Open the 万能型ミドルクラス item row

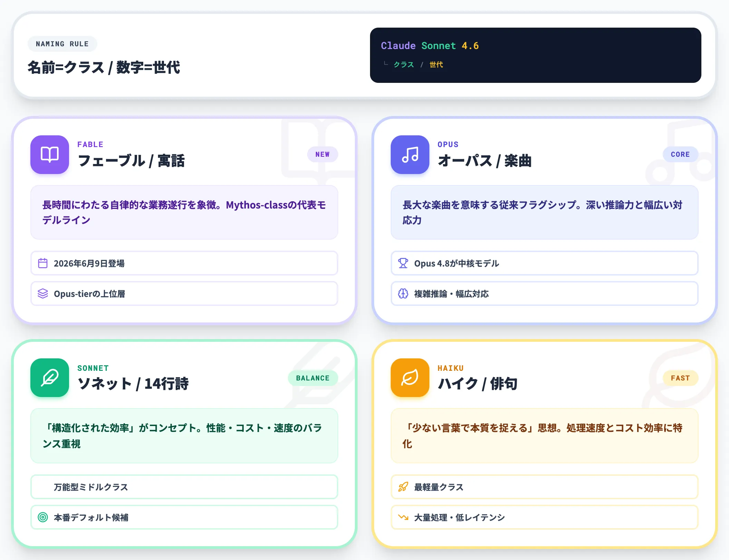[184, 487]
